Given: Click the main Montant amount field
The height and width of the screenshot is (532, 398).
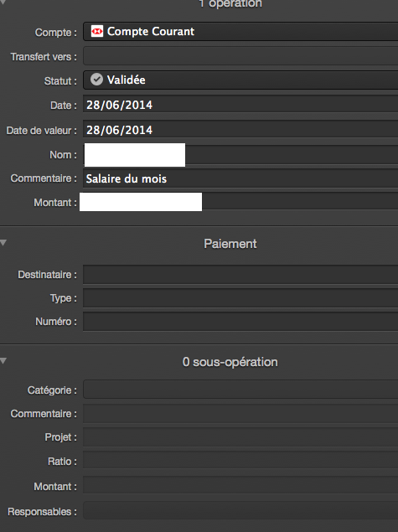Looking at the screenshot, I should 240,202.
